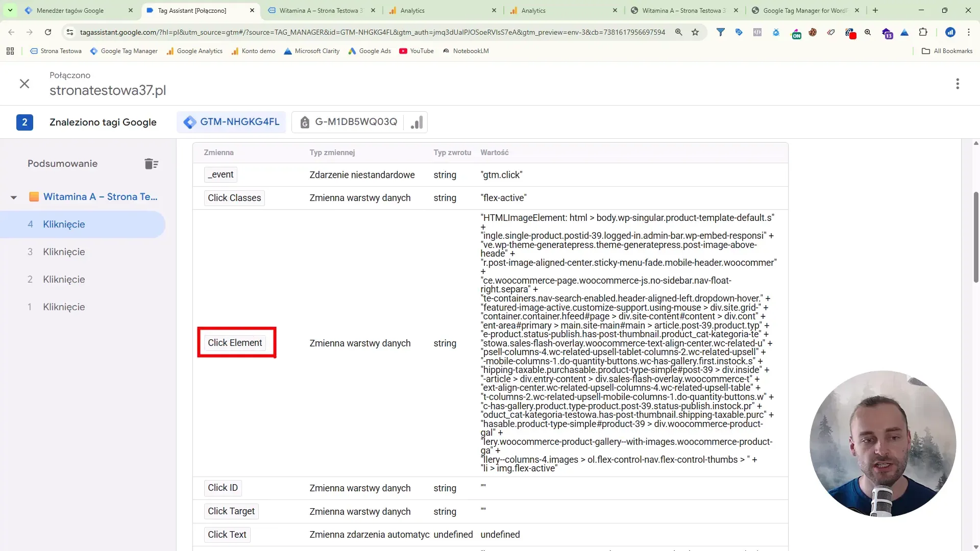This screenshot has height=551, width=980.
Task: Click the "gtm.click" value cell
Action: pyautogui.click(x=501, y=175)
